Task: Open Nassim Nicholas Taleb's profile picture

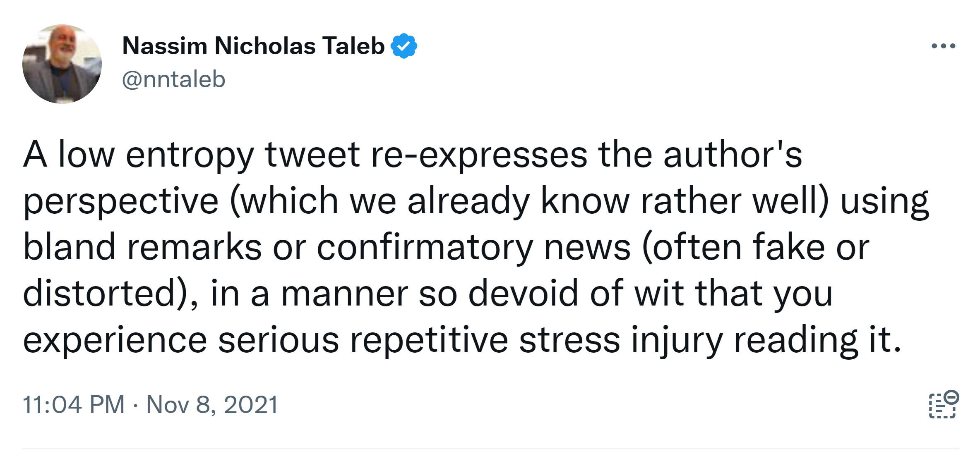Action: [x=62, y=64]
